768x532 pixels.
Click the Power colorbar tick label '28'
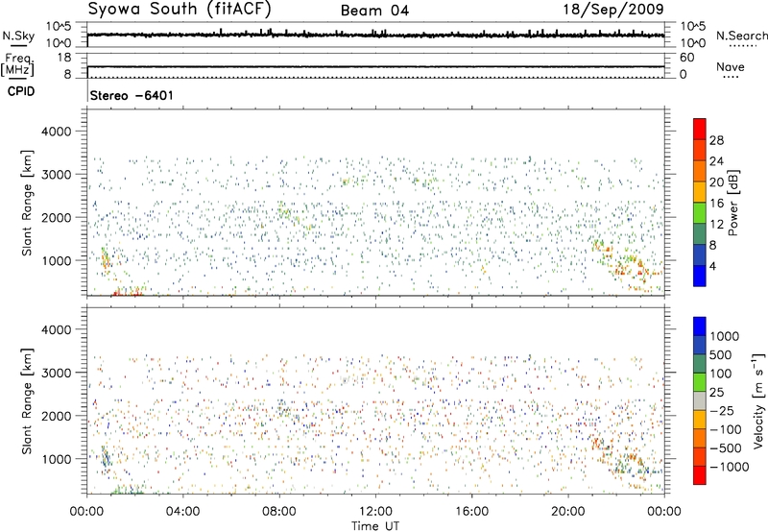click(x=716, y=140)
